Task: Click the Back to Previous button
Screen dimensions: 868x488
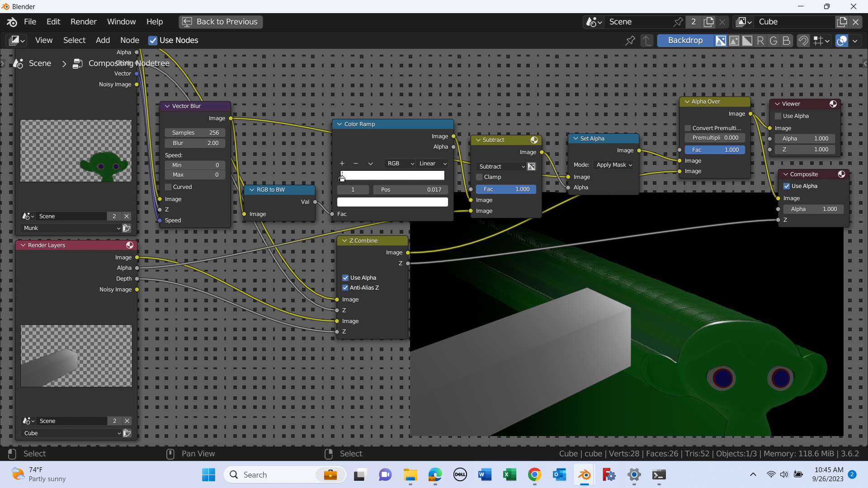Action: [221, 22]
